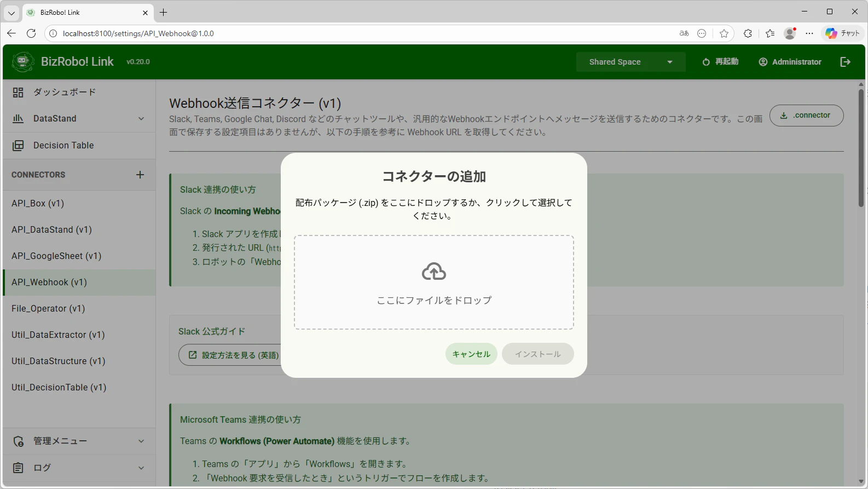This screenshot has height=489, width=868.
Task: Click the ログ clipboard icon
Action: 18,468
